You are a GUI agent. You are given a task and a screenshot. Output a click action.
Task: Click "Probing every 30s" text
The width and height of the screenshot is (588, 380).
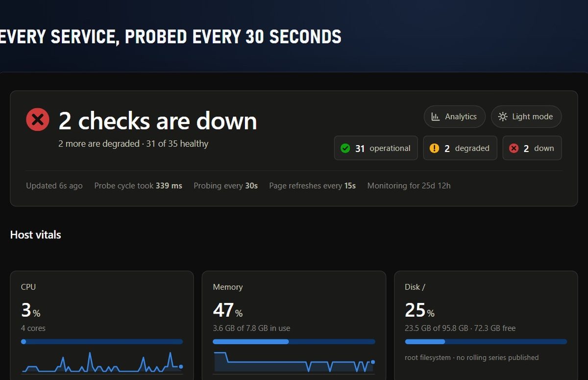point(225,186)
